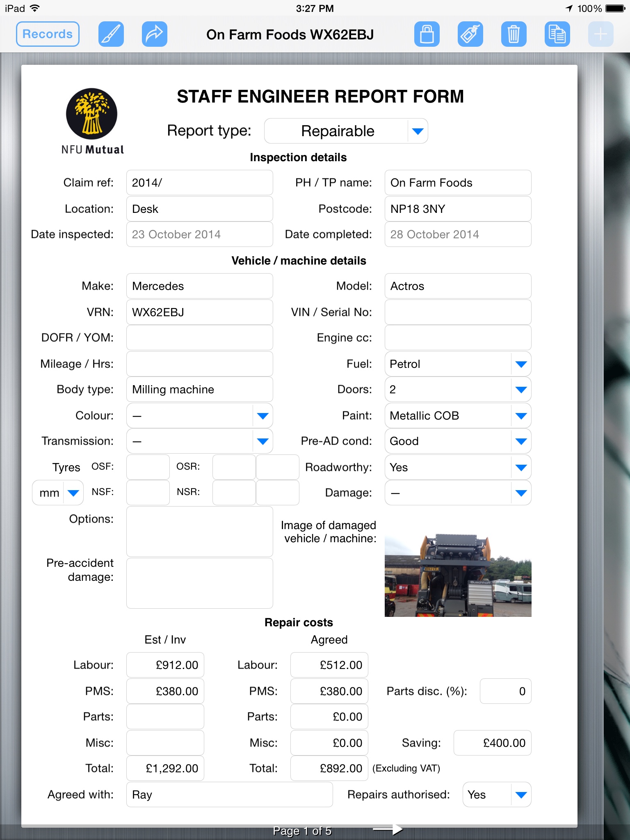Open the damaged vehicle image thumbnail
Viewport: 630px width, 840px height.
tap(458, 575)
